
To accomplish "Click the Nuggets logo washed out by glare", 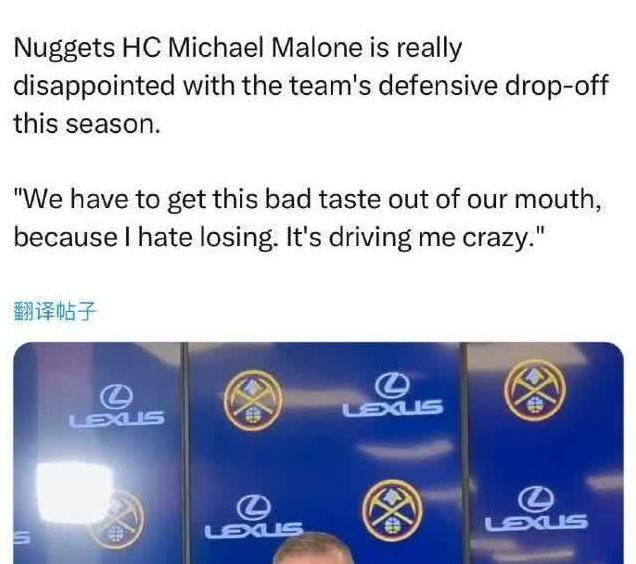I will 116,521.
